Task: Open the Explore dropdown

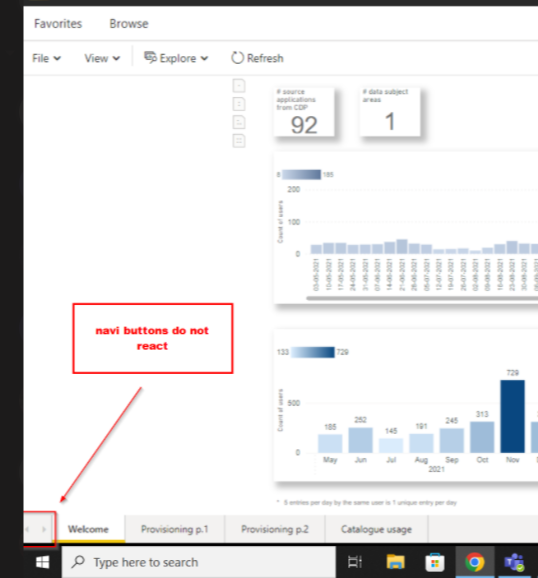Action: pos(176,58)
